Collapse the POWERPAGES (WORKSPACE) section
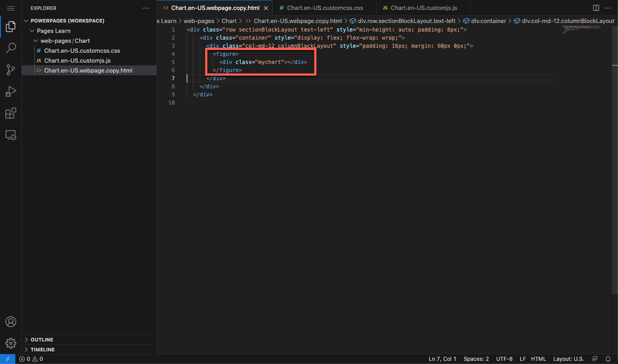The width and height of the screenshot is (618, 364). pos(67,21)
